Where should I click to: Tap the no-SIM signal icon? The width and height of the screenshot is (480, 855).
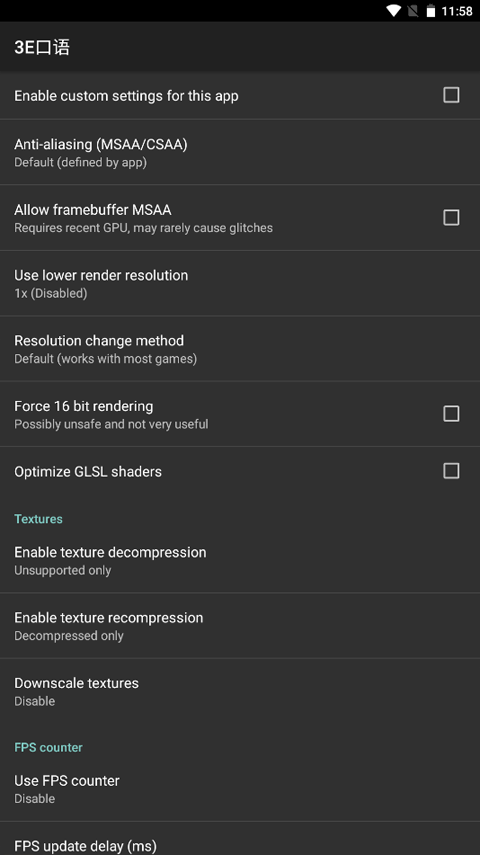(x=413, y=11)
